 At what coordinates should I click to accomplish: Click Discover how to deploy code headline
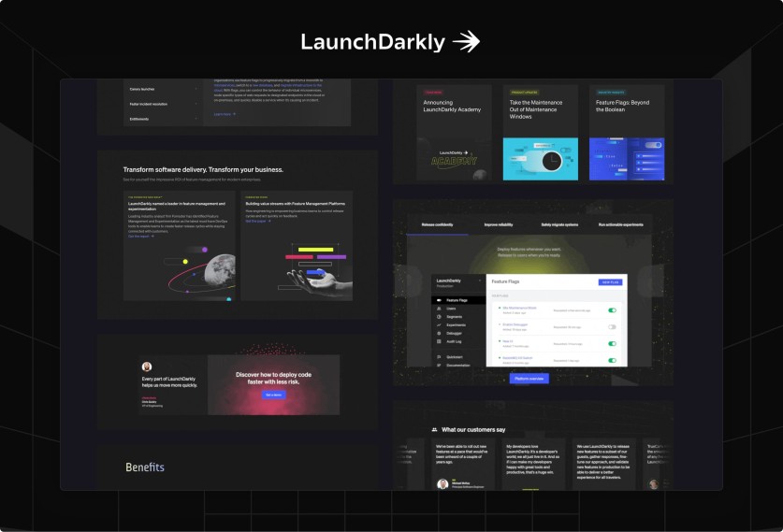tap(274, 379)
